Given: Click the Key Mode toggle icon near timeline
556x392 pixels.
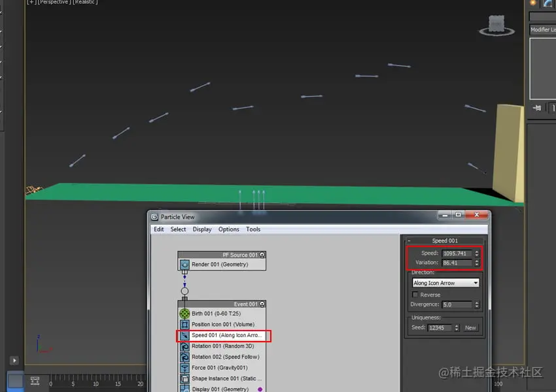Looking at the screenshot, I should click(x=35, y=381).
